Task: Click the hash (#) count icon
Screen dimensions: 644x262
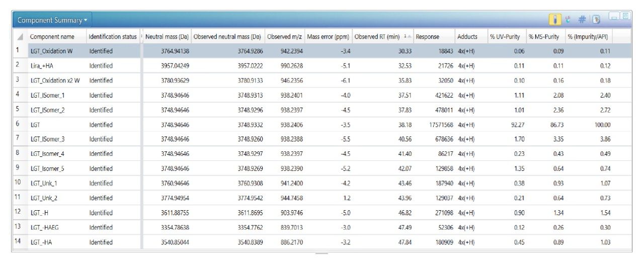Action: pos(582,20)
